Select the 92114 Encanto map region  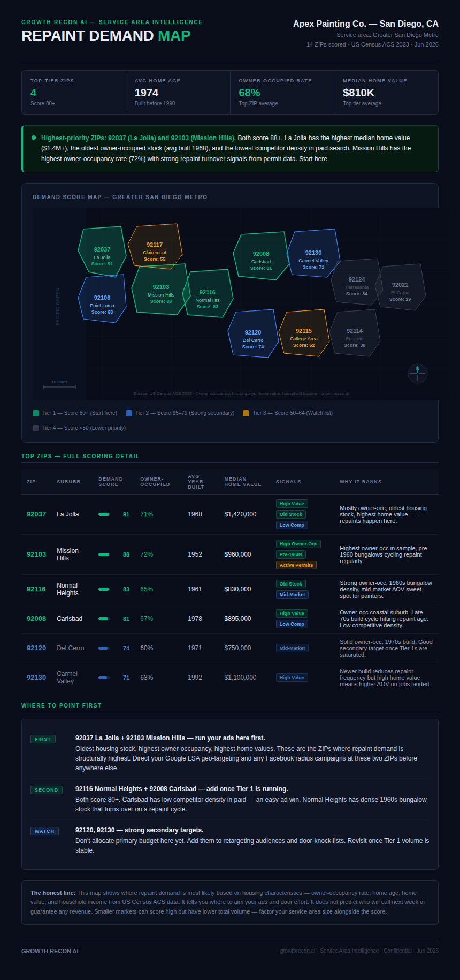point(355,333)
